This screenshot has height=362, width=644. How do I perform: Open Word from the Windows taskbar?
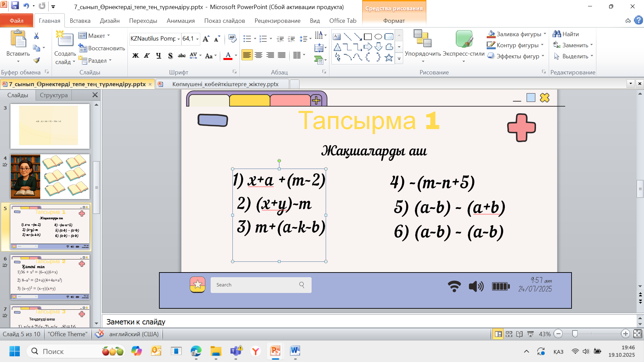click(x=295, y=351)
